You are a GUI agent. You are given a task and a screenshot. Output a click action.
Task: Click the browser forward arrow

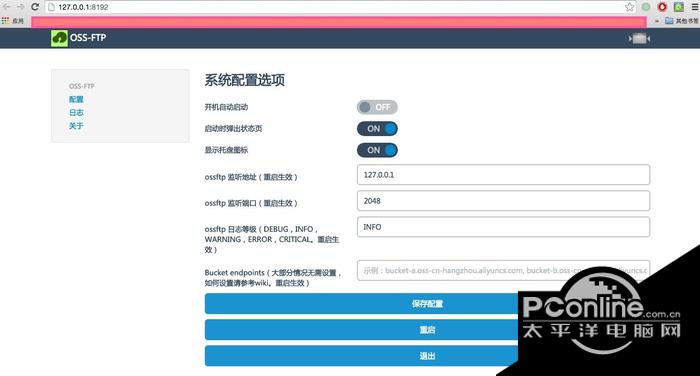[21, 7]
